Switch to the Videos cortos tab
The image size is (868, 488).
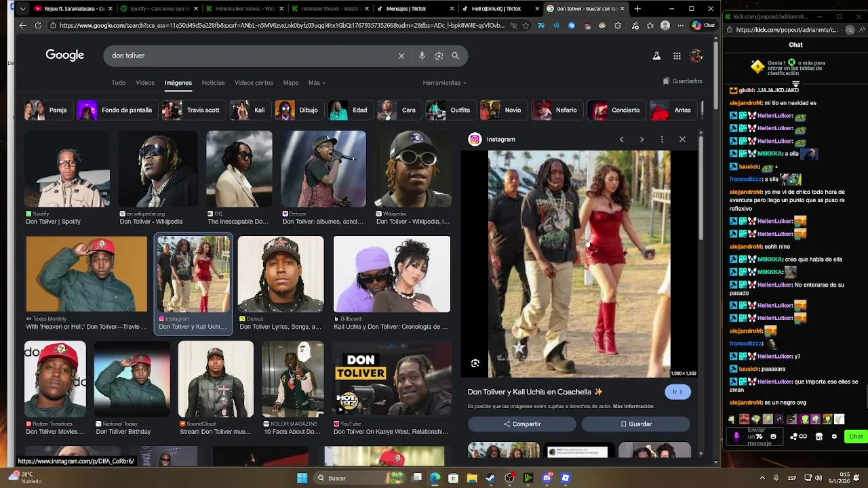point(254,83)
